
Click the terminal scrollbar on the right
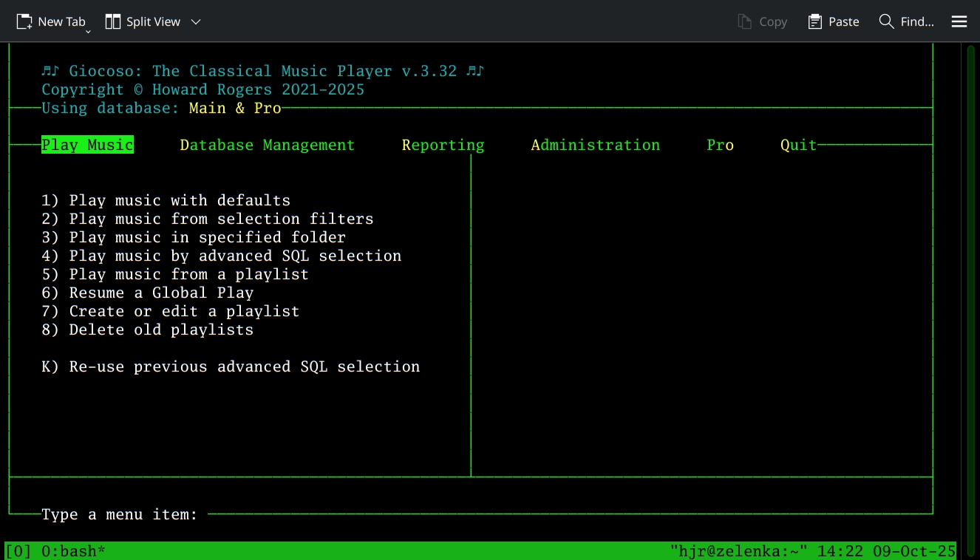(968, 296)
